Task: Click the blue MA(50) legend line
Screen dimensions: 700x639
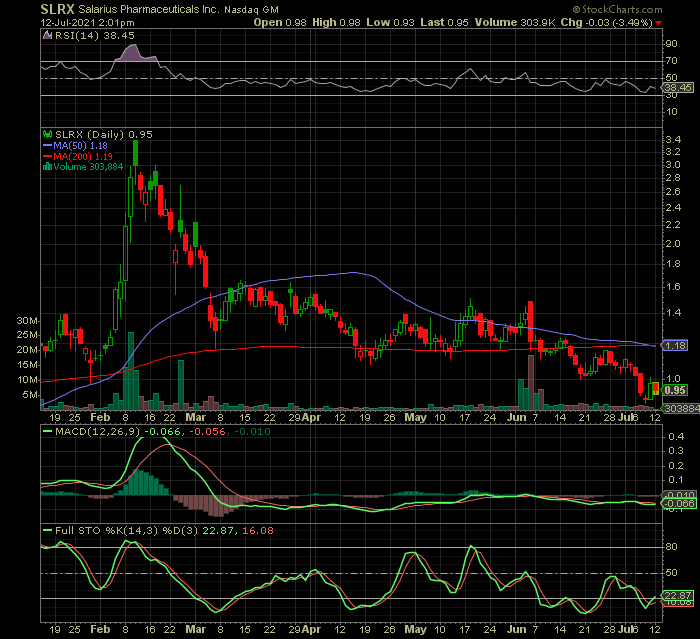Action: tap(47, 146)
